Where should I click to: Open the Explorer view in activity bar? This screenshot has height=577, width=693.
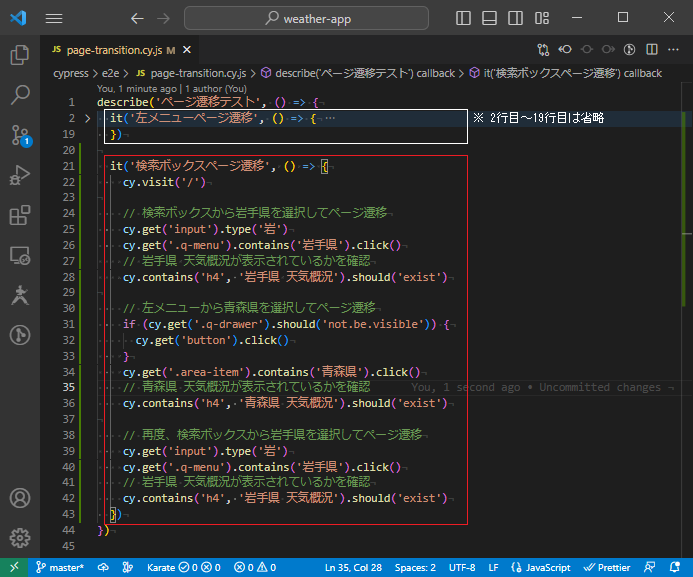pos(20,55)
